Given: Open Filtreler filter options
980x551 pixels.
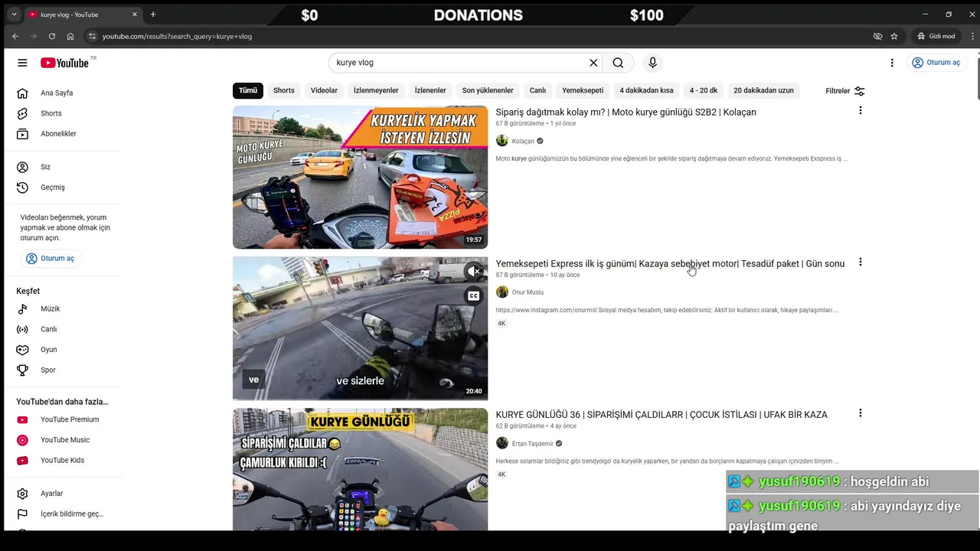Looking at the screenshot, I should point(844,91).
